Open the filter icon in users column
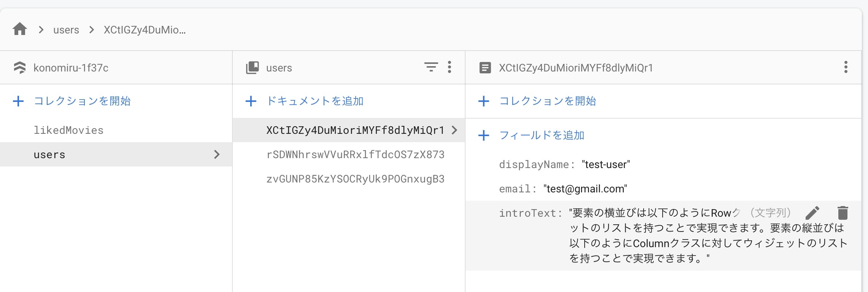This screenshot has height=292, width=868. [x=431, y=67]
